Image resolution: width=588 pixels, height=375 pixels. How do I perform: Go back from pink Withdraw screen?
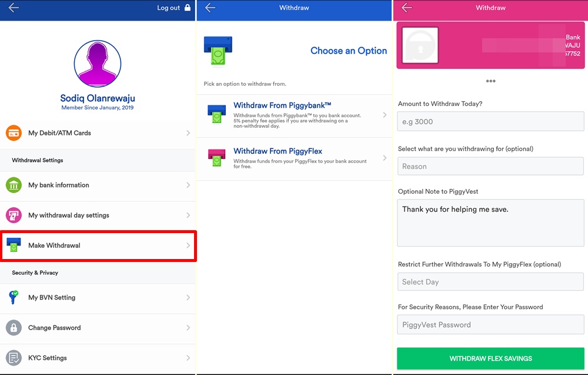click(406, 8)
